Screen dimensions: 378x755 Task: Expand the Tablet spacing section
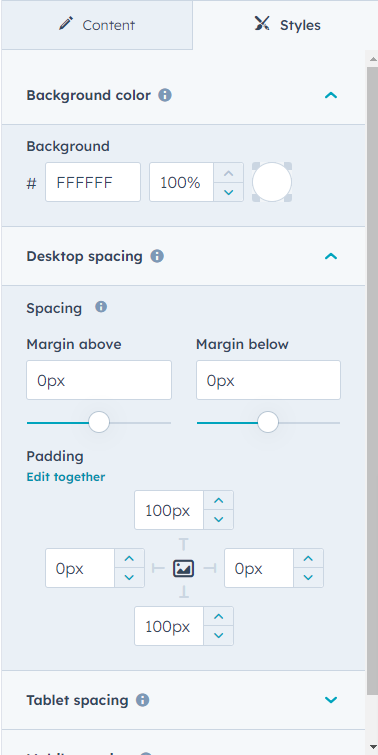point(331,700)
